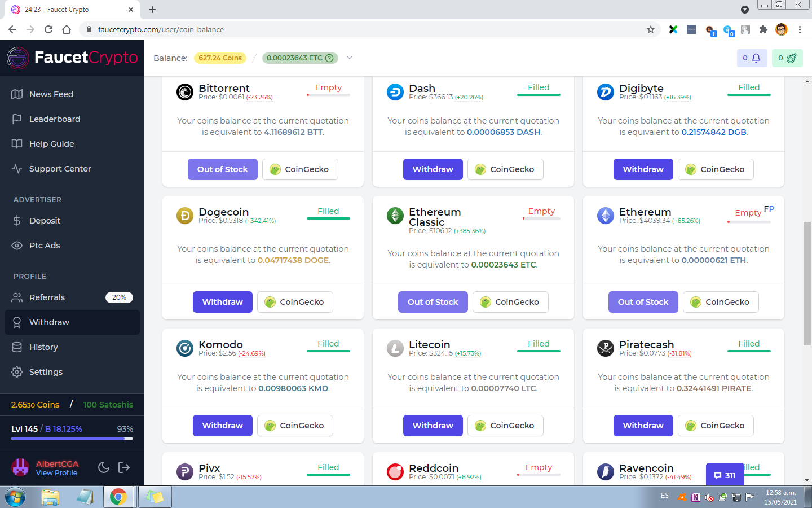Open Settings in the sidebar
Image resolution: width=812 pixels, height=508 pixels.
pos(72,372)
